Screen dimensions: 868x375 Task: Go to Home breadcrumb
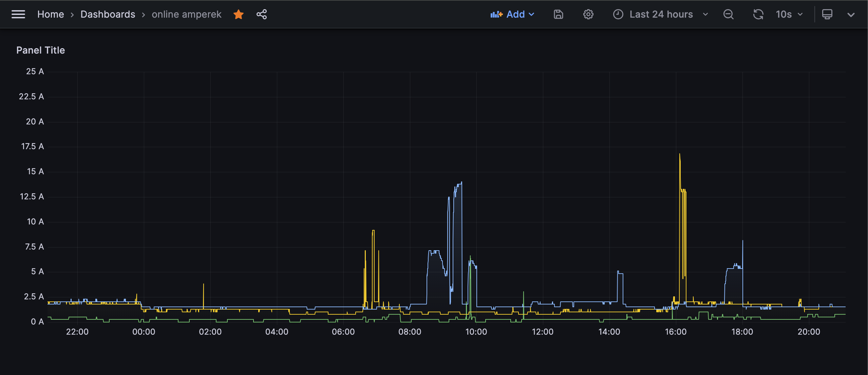click(51, 14)
